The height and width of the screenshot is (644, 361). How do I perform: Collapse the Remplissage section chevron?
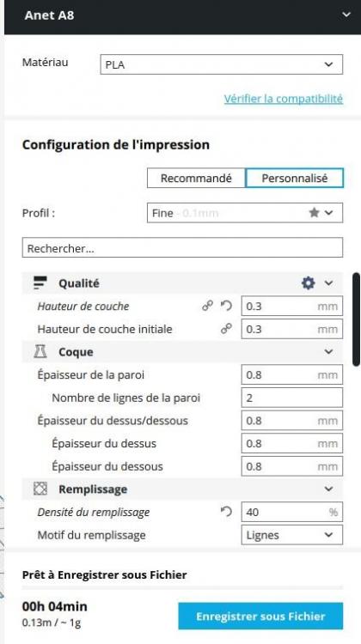pos(328,489)
